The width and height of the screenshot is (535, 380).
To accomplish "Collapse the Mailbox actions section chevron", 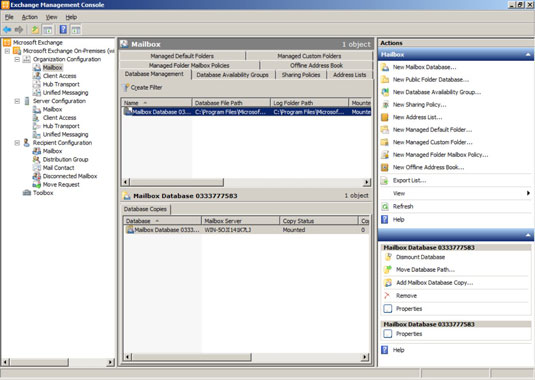I will point(528,55).
